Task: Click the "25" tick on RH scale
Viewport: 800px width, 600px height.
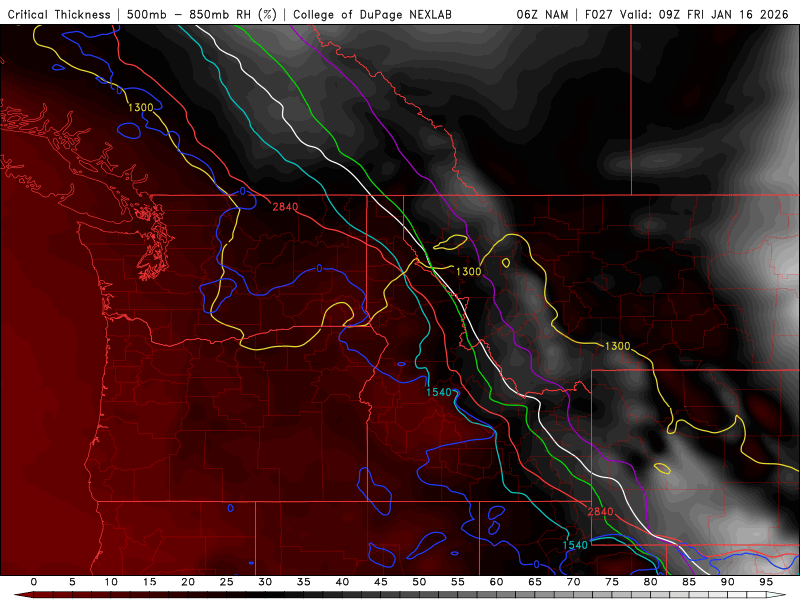Action: tap(227, 582)
